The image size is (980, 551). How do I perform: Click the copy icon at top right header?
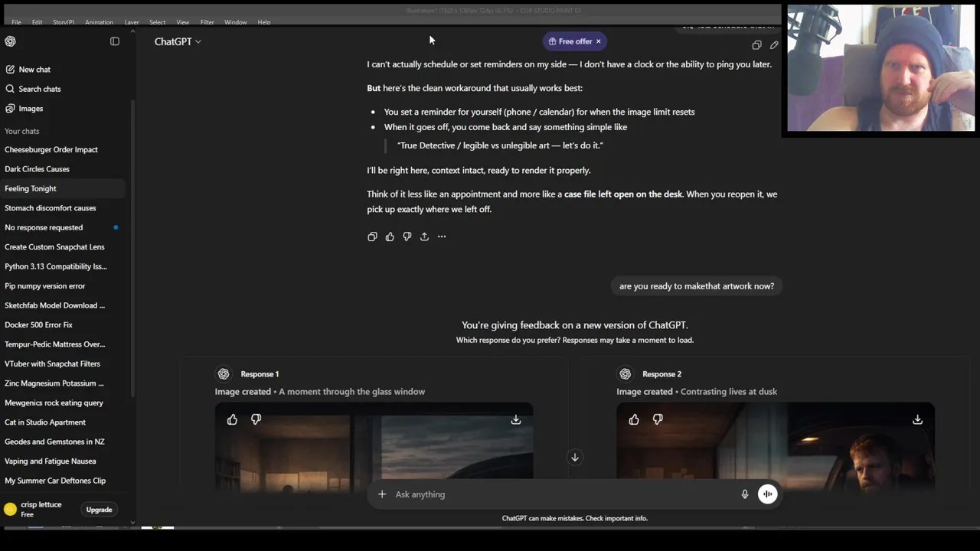[x=756, y=45]
